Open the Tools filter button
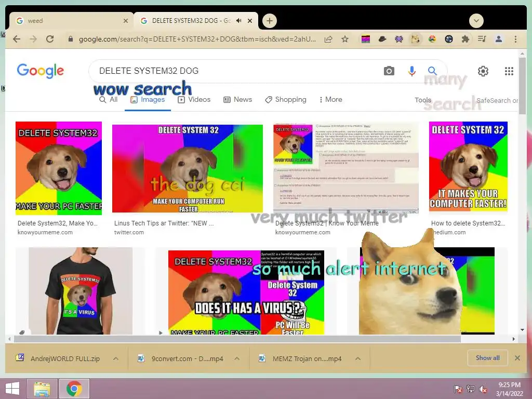This screenshot has width=532, height=399. pyautogui.click(x=423, y=100)
